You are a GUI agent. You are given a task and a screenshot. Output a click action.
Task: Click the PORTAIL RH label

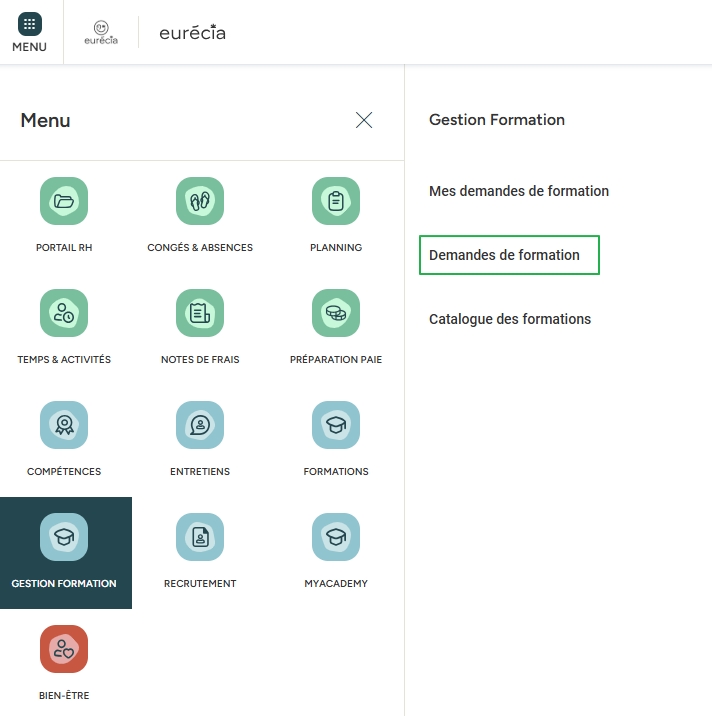(64, 247)
